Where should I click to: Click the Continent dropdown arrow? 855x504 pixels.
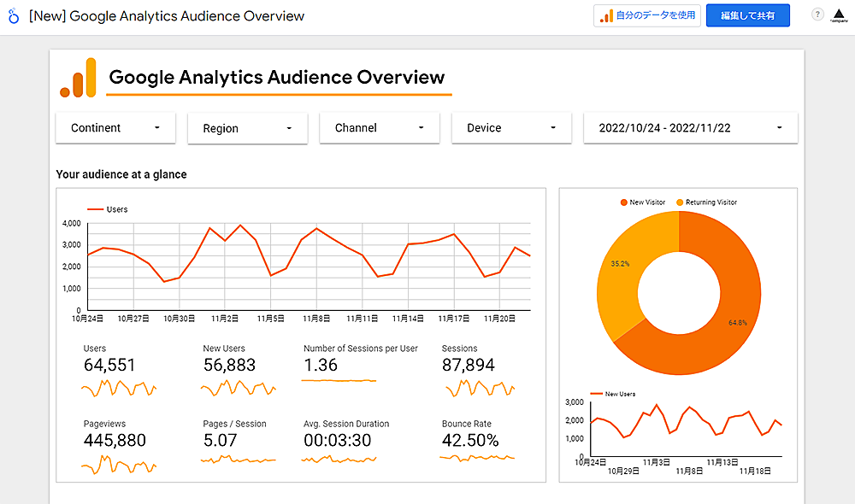point(157,128)
